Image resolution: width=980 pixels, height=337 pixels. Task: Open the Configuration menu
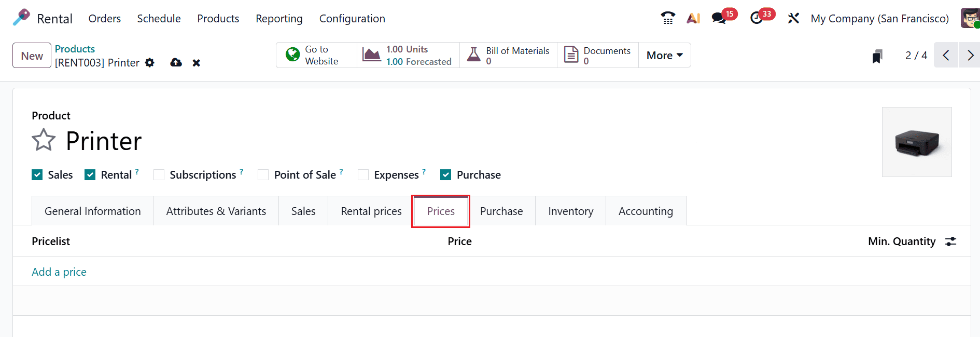(352, 19)
